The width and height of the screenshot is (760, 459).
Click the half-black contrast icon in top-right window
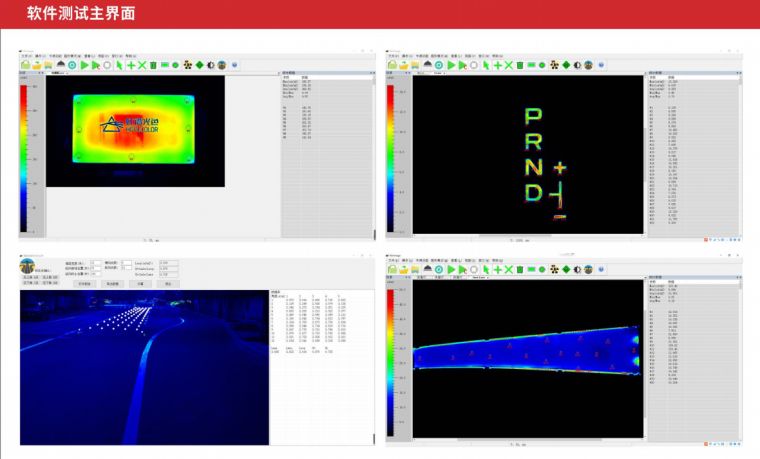click(579, 64)
